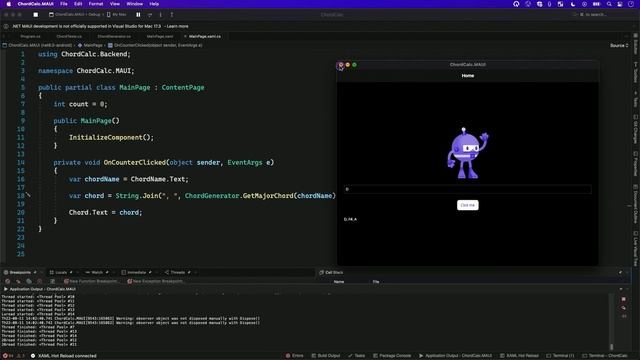Open XAML Hot Reload pad in status bar

520,356
